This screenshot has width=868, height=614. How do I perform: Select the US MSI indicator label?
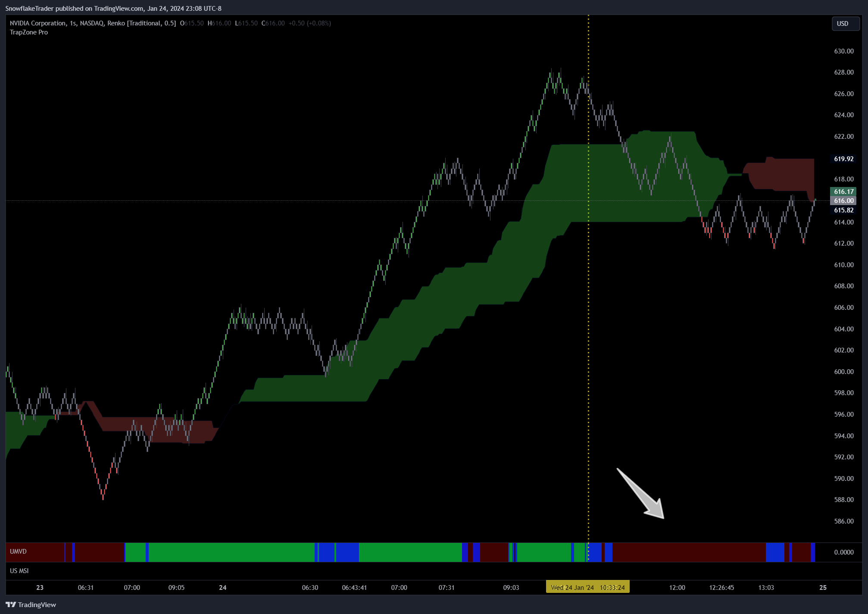pos(19,571)
